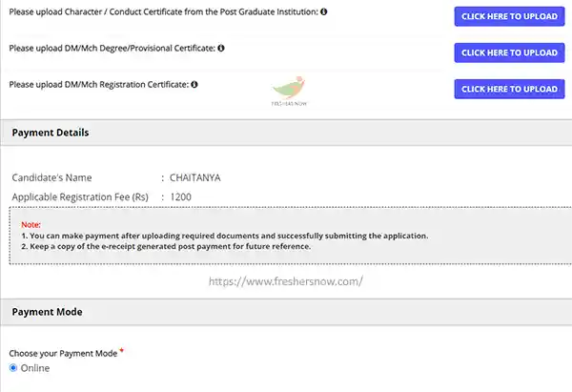Upload the DM/Mch Degree/Provisional Certificate file
The width and height of the screenshot is (572, 392).
pos(509,52)
